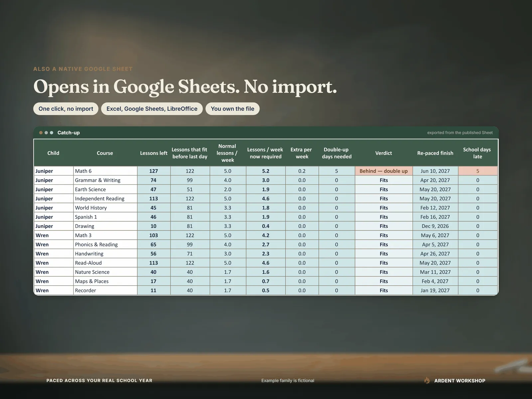
Task: Select the 'Drawing' course cell
Action: [x=105, y=226]
